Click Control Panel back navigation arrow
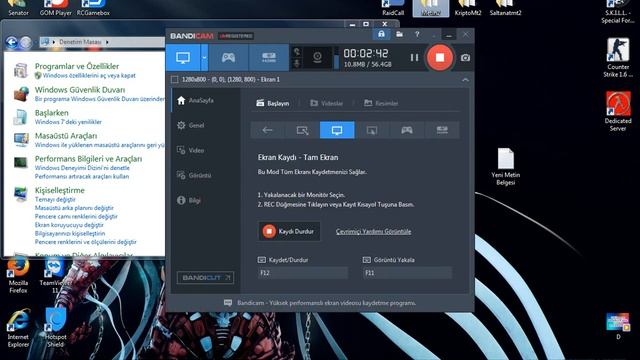The width and height of the screenshot is (640, 360). (x=11, y=42)
